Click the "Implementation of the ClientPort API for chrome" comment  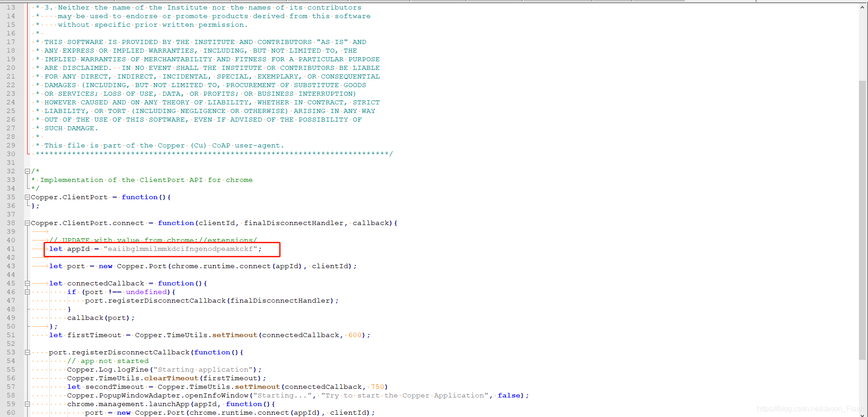coord(146,180)
